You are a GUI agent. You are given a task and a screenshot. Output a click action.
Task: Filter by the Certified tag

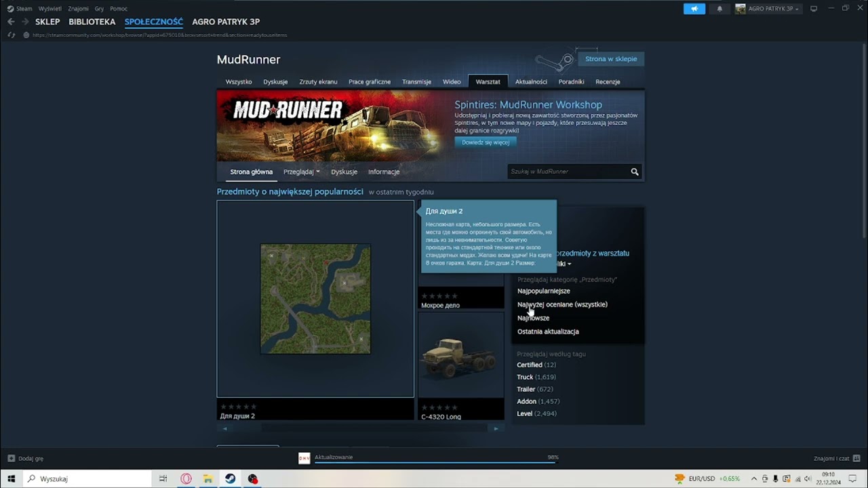point(530,365)
